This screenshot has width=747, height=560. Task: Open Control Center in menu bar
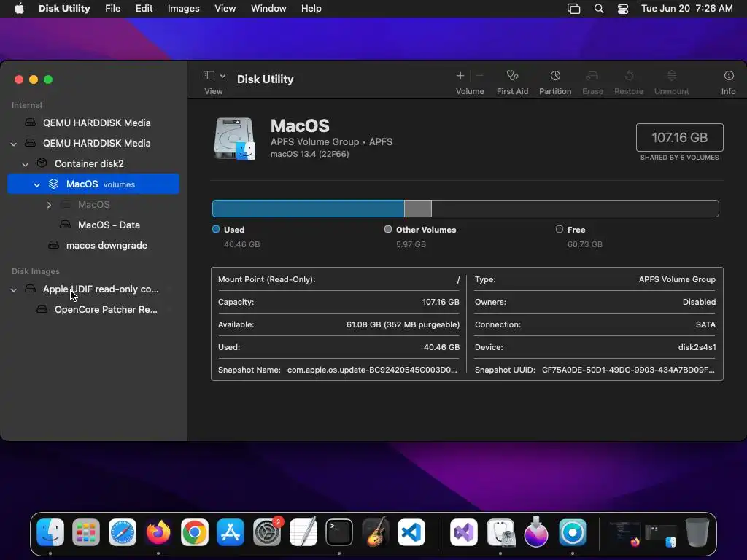coord(623,9)
